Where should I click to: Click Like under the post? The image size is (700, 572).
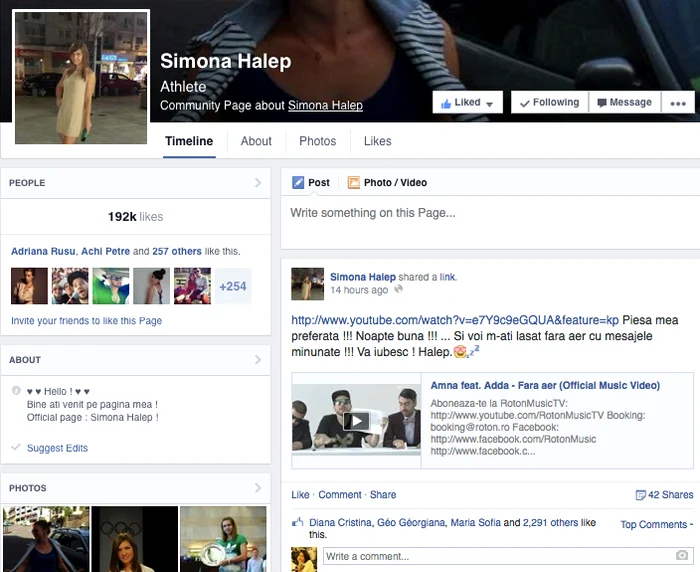tap(300, 495)
